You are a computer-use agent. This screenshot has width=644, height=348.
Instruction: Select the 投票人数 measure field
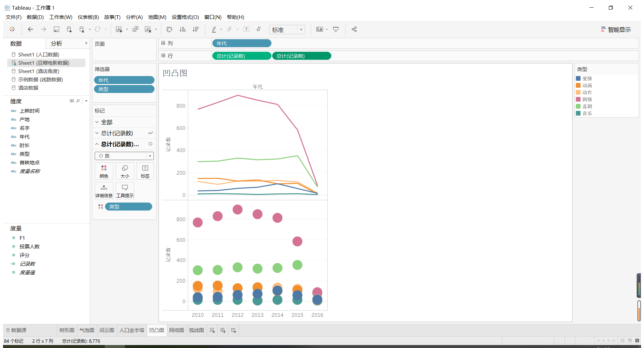[x=30, y=247]
